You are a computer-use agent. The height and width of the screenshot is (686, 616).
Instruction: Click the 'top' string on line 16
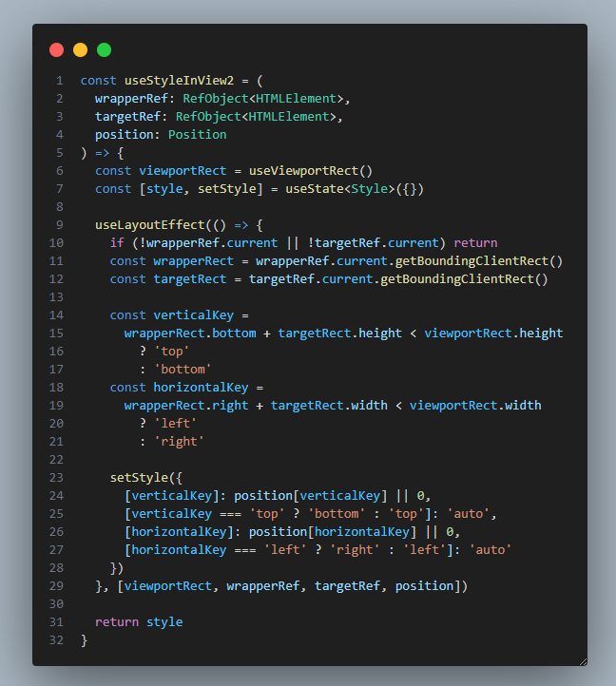pos(172,352)
